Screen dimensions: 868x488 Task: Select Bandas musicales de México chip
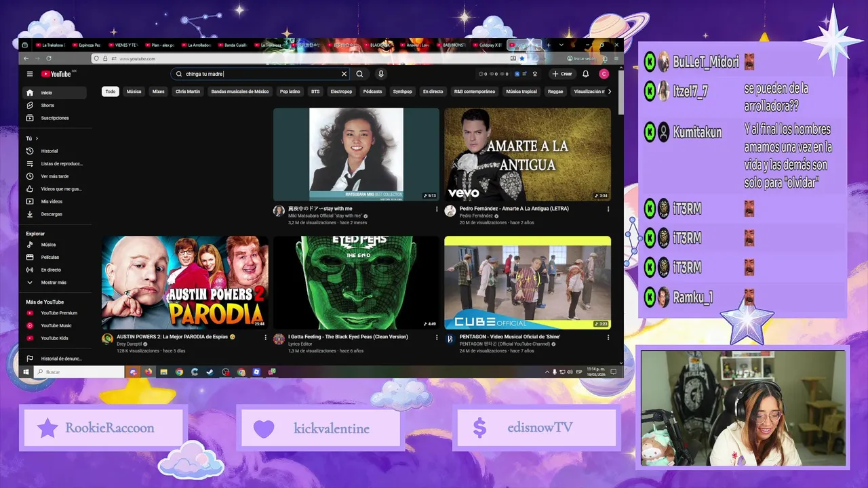[x=240, y=91]
